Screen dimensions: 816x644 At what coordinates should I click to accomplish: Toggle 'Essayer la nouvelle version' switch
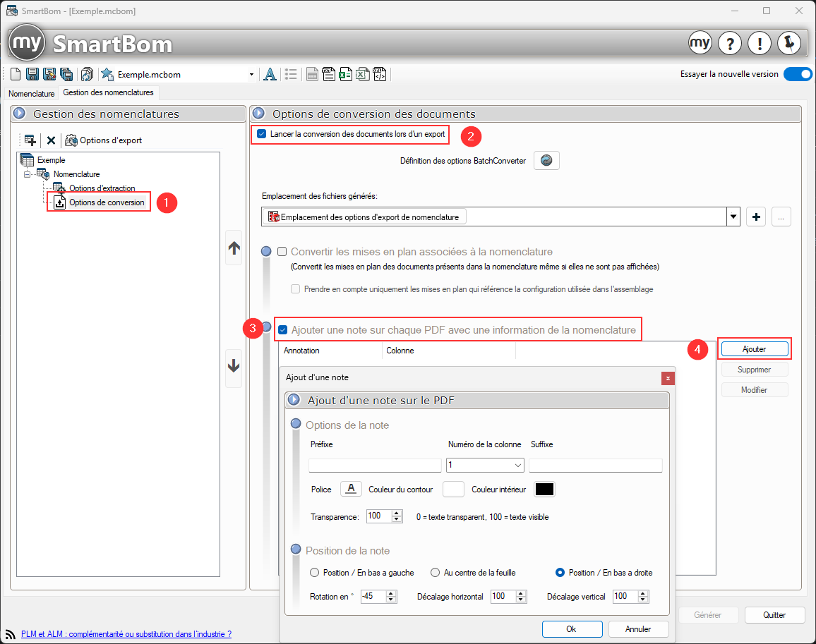tap(798, 74)
